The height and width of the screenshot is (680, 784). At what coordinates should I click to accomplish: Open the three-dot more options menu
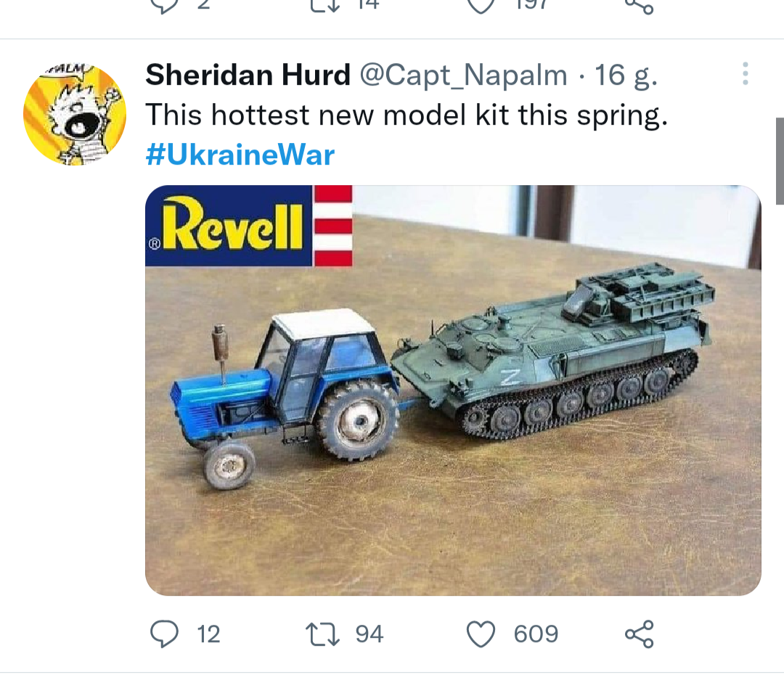pos(745,74)
